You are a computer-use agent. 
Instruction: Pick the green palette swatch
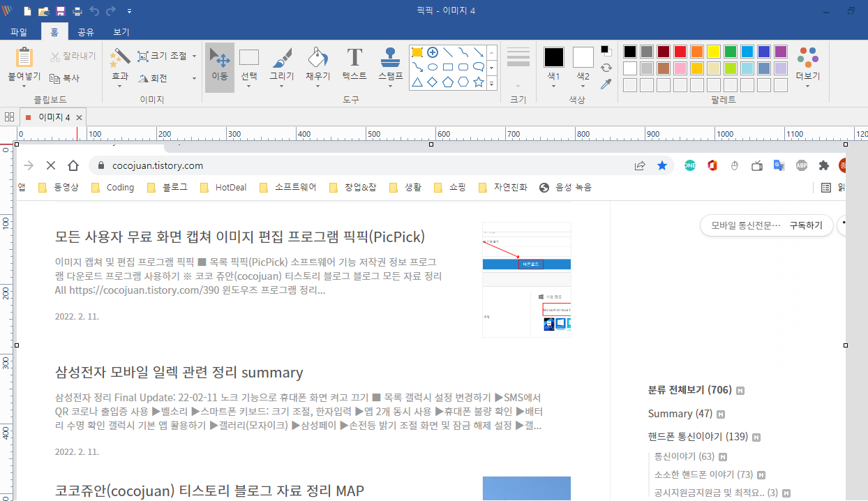[x=731, y=52]
